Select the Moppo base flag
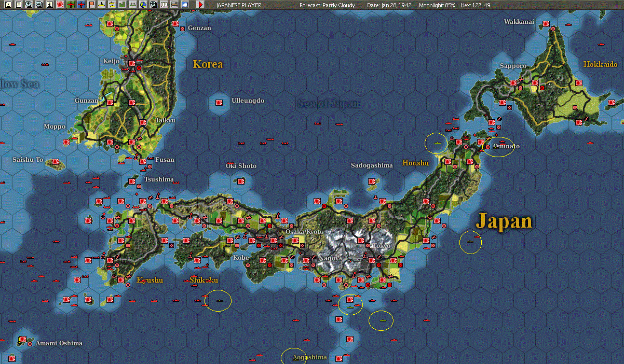 click(66, 142)
